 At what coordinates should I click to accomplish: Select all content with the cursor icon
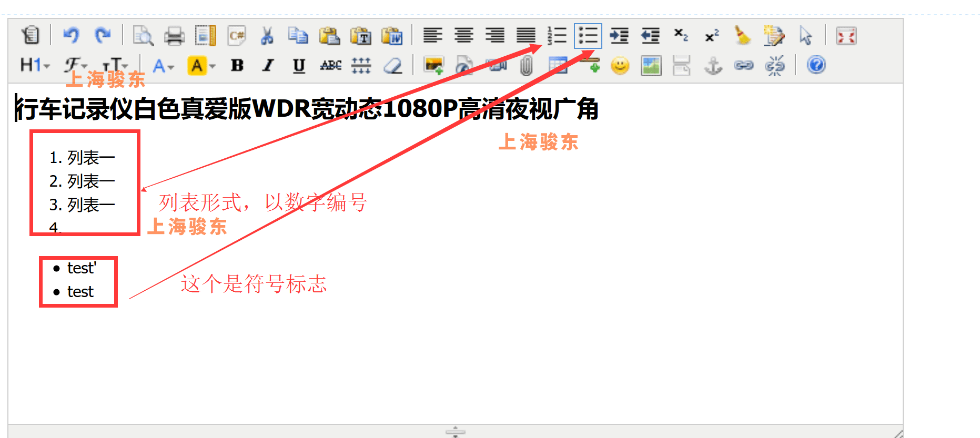805,36
